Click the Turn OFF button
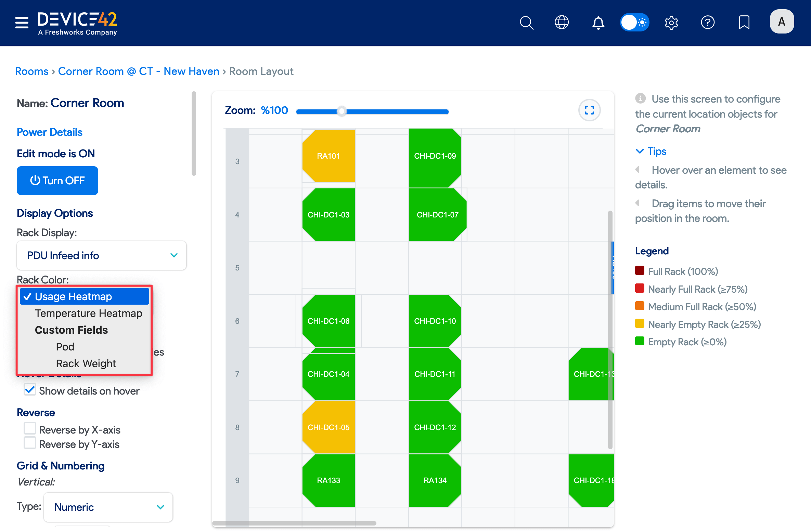The image size is (811, 532). (x=57, y=181)
